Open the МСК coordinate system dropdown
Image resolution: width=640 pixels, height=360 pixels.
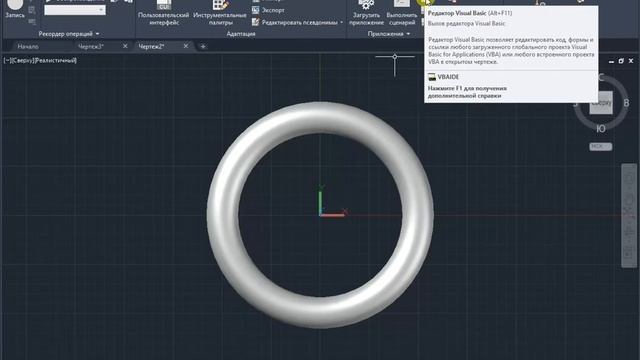click(x=601, y=147)
